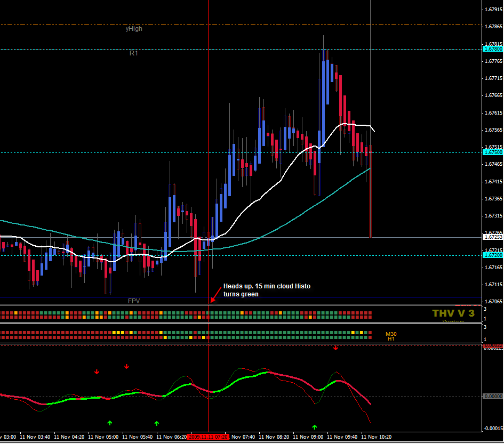
Task: Click the rightmost red down arrow in the oscillator
Action: coord(335,348)
